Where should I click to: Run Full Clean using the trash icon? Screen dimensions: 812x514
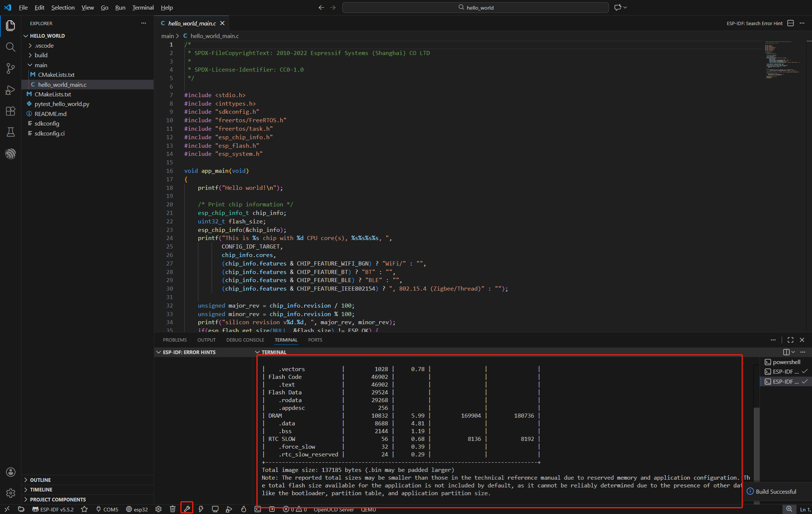click(172, 509)
